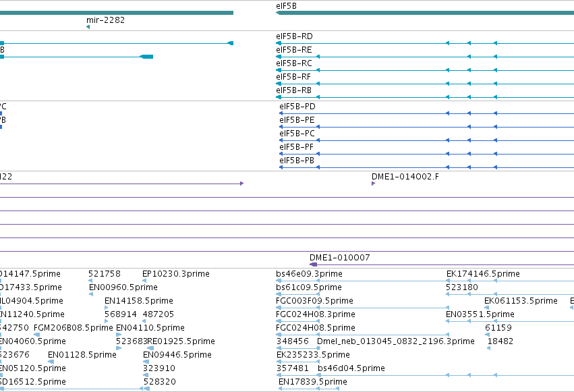Select EST EN17839.5prime
Image resolution: width=574 pixels, height=392 pixels.
(x=313, y=382)
